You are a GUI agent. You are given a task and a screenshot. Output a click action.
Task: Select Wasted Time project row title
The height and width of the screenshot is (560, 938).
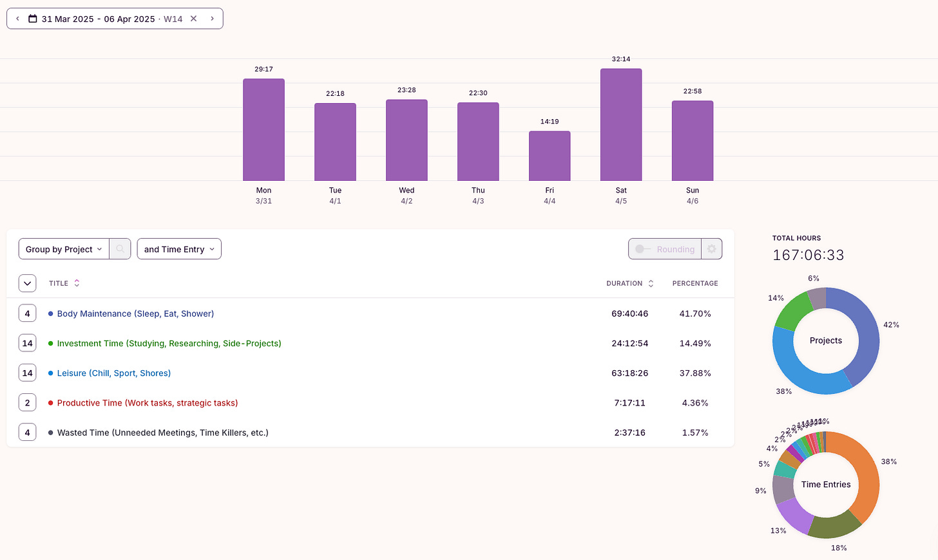tap(162, 433)
